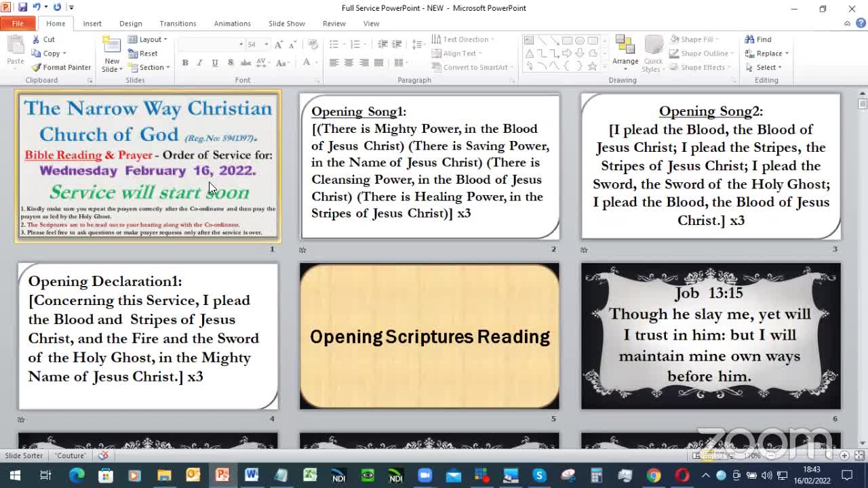Select the Opening Declaration1 slide thumbnail

(148, 336)
